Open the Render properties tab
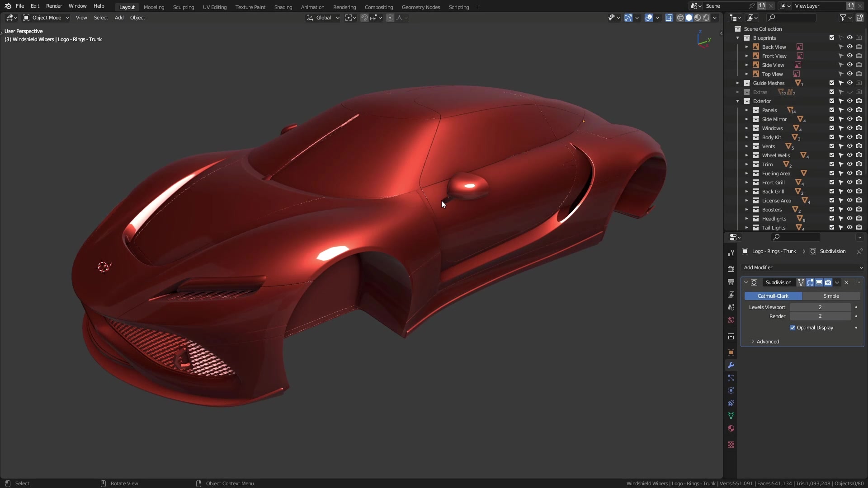 coord(731,269)
